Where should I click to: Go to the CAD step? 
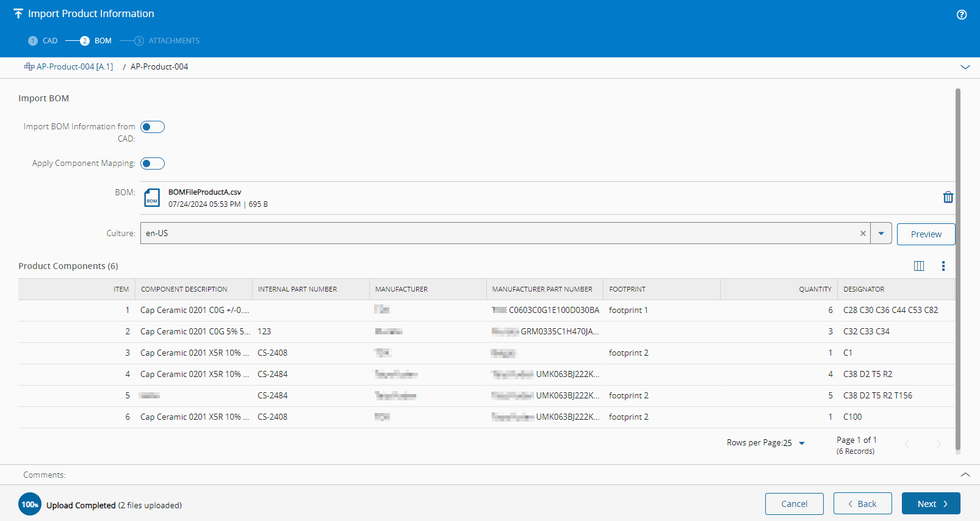point(43,41)
